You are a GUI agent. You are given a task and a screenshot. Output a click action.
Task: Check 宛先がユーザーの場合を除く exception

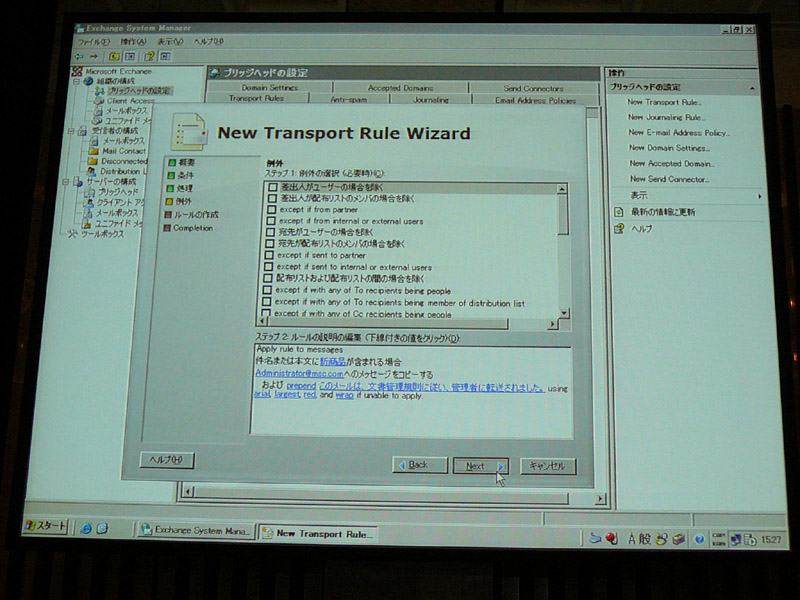(x=270, y=233)
